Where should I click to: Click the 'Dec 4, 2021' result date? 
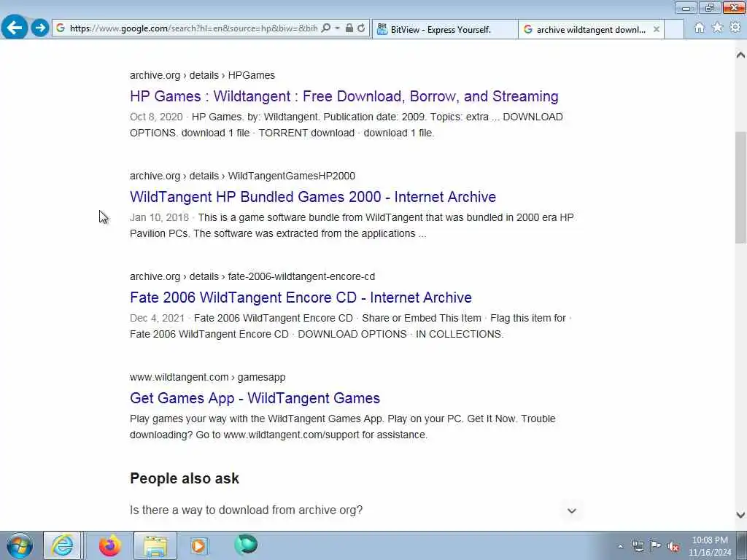(157, 318)
